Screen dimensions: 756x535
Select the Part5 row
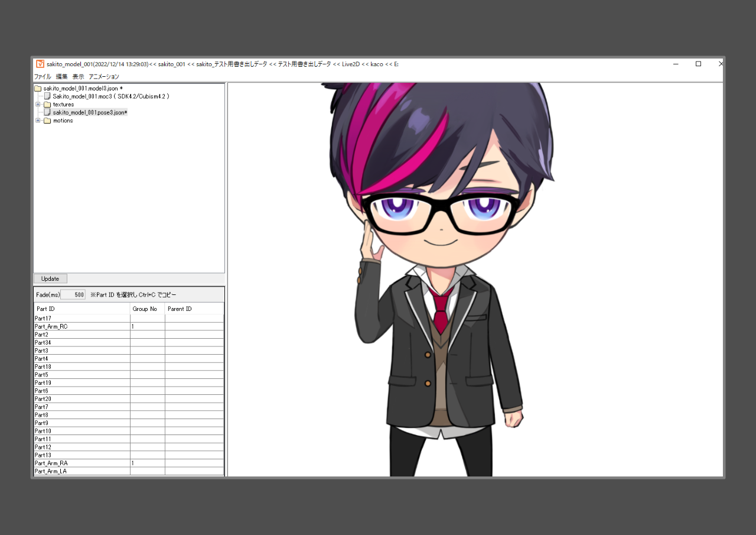pyautogui.click(x=129, y=375)
